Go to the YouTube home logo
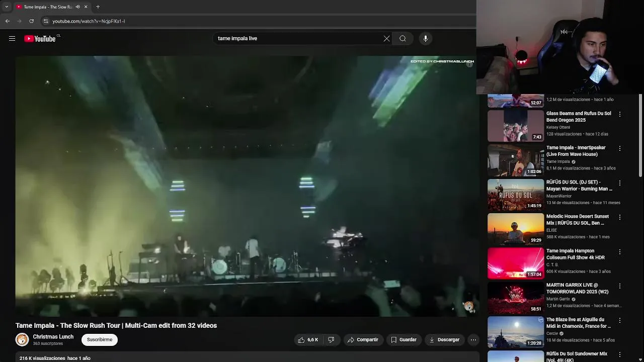This screenshot has width=644, height=362. pyautogui.click(x=40, y=39)
